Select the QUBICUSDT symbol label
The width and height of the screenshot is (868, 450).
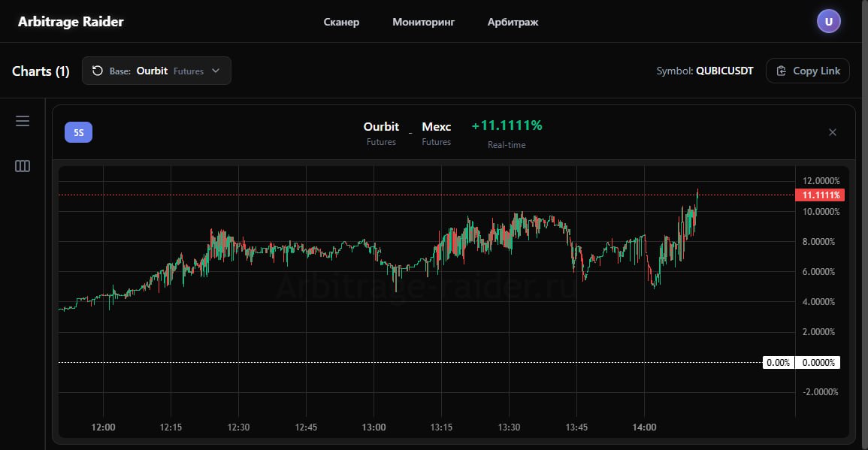point(724,70)
